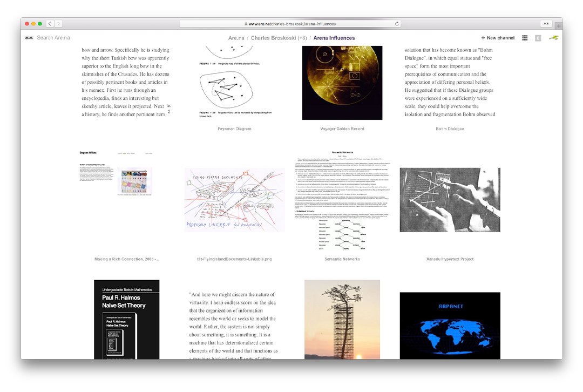Image resolution: width=583 pixels, height=392 pixels.
Task: Reload the page in the address bar
Action: click(x=397, y=24)
